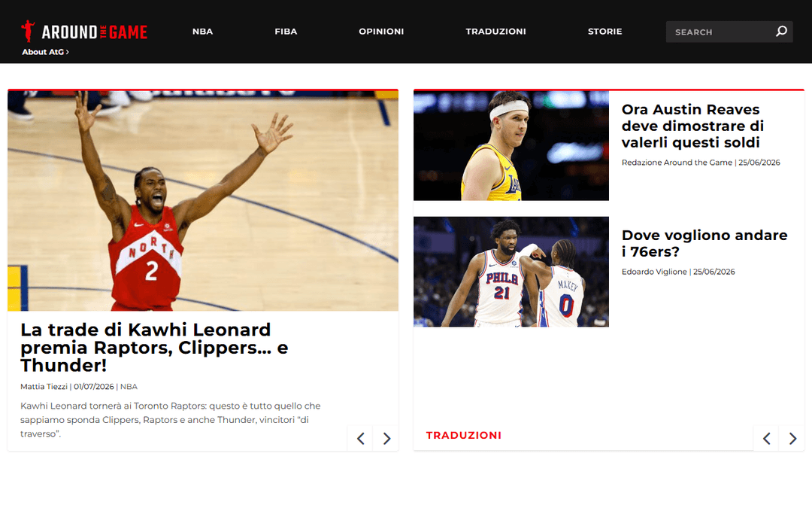Open the NBA menu section
Screen dimensions: 812x508
(x=202, y=32)
